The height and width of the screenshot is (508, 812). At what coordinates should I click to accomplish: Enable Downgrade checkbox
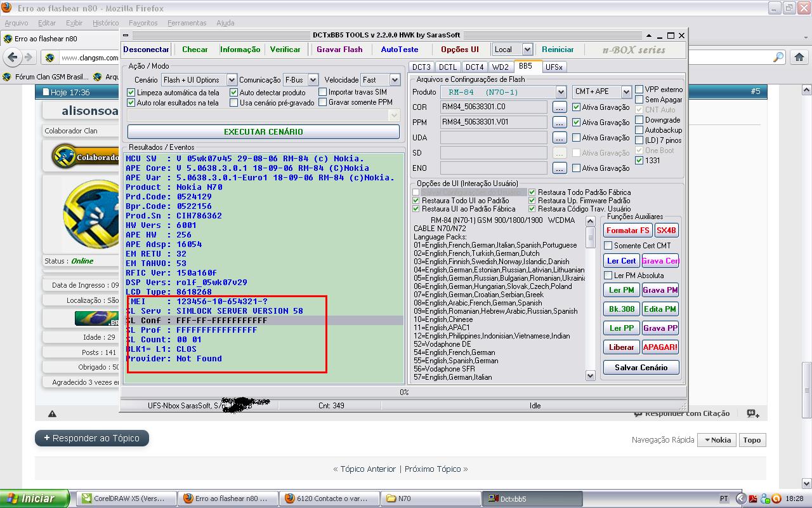639,120
